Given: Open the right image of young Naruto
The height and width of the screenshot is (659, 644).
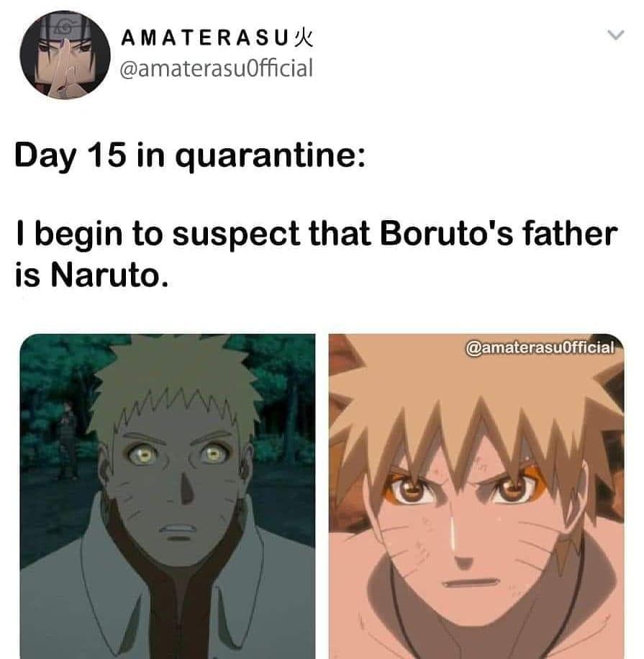Looking at the screenshot, I should [x=476, y=496].
